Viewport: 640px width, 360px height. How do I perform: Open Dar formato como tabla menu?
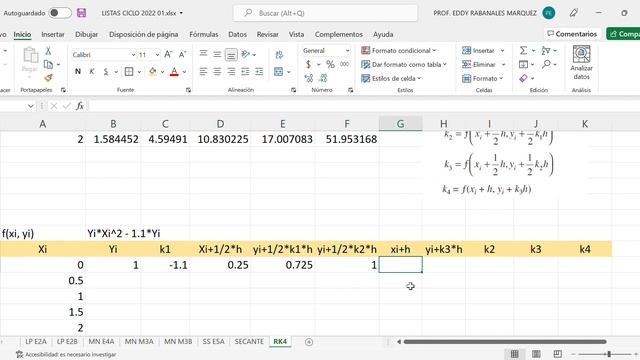pyautogui.click(x=404, y=64)
